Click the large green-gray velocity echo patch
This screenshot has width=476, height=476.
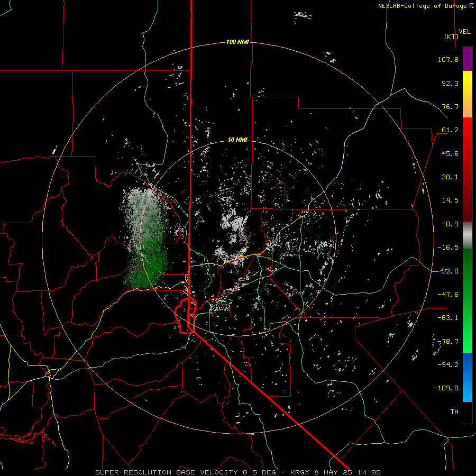click(145, 239)
